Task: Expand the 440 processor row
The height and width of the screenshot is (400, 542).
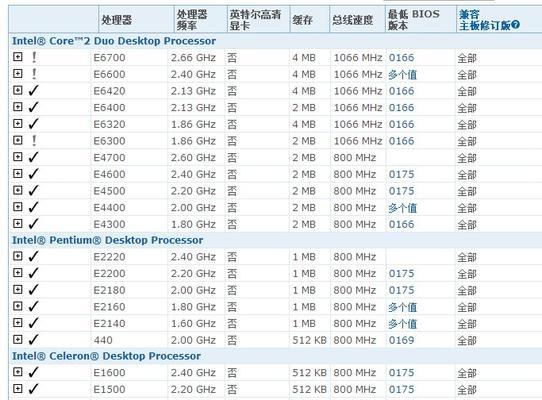Action: 18,339
